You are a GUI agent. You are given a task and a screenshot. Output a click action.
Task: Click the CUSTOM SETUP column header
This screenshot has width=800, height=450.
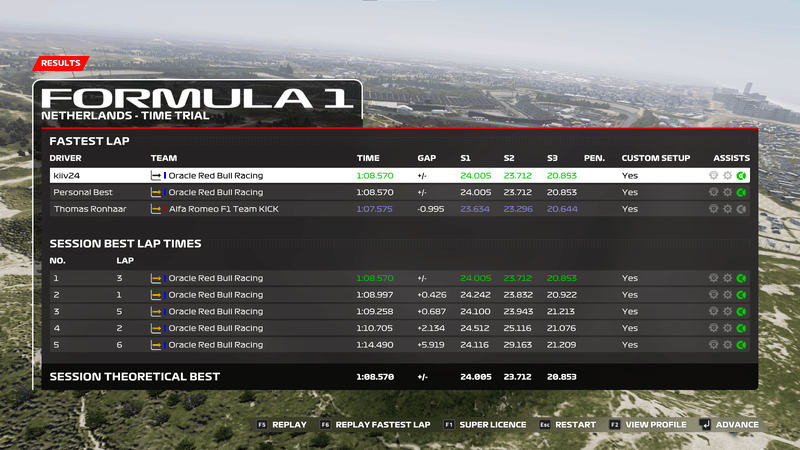pos(656,158)
